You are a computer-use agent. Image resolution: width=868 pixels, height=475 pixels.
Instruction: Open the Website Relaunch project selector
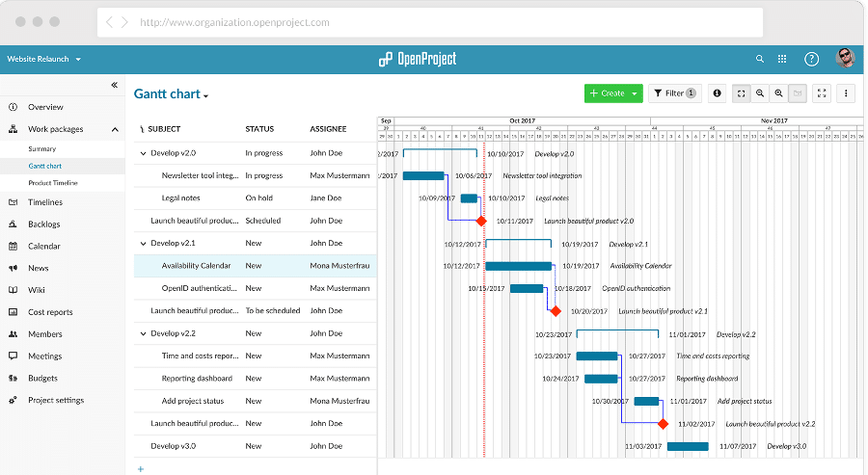(x=43, y=59)
